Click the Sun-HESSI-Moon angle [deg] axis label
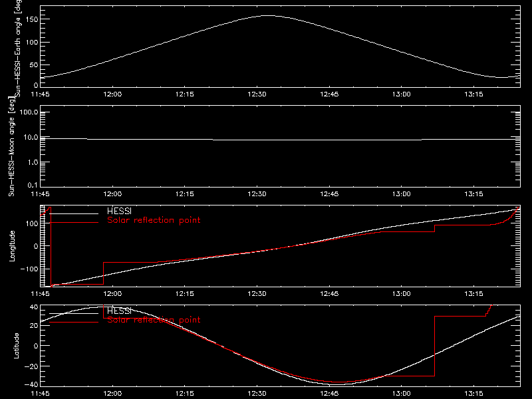This screenshot has width=532, height=399. [12, 146]
